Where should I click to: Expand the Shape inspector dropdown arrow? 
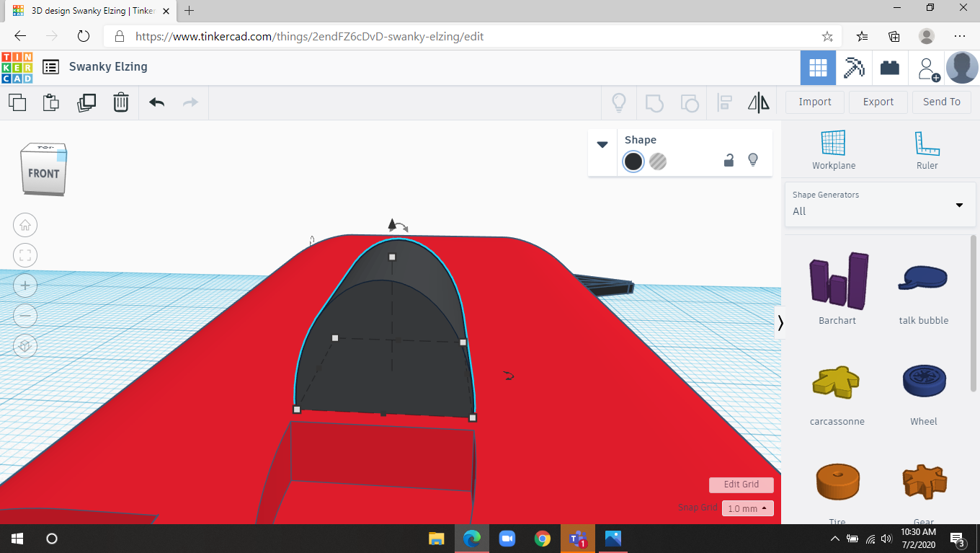602,143
